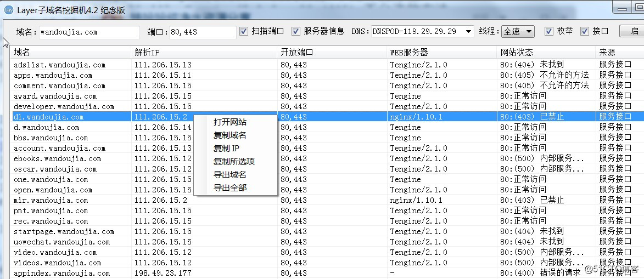Select rec.wandoujia.com row
This screenshot has width=644, height=279.
[327, 221]
